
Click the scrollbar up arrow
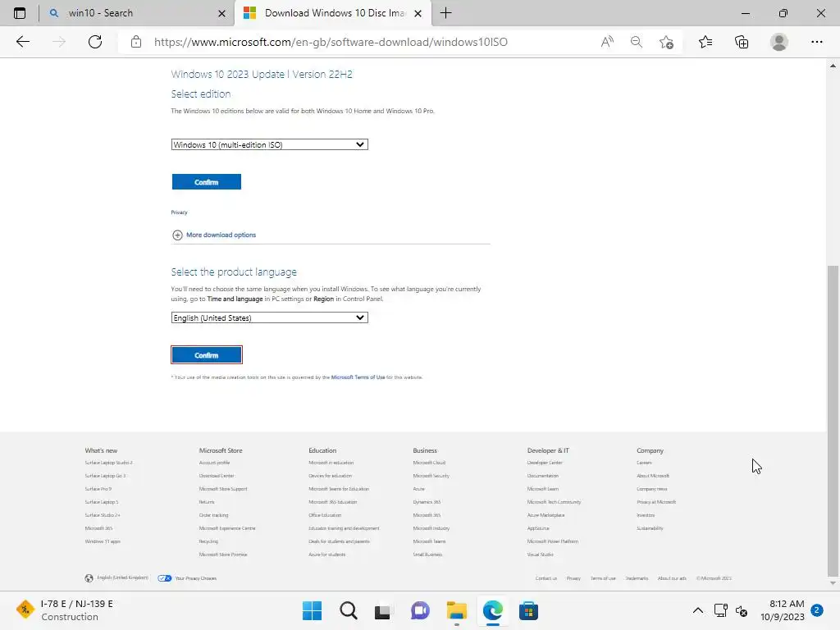tap(833, 66)
